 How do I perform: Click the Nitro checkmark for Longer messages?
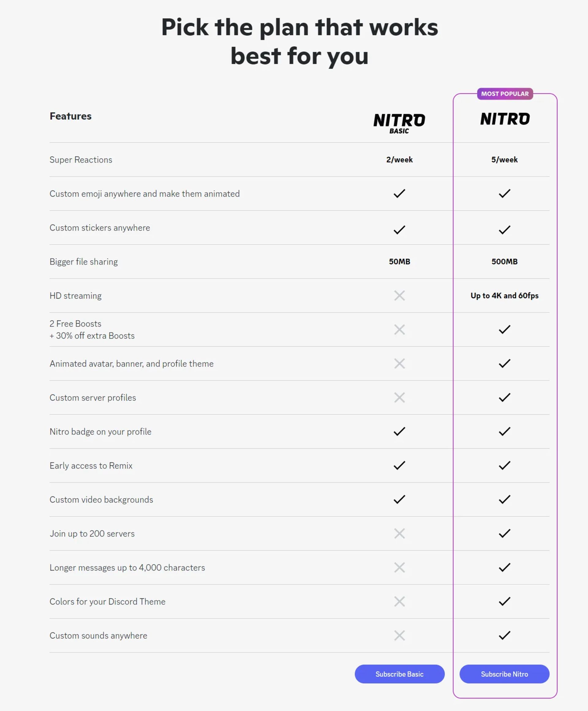point(504,567)
